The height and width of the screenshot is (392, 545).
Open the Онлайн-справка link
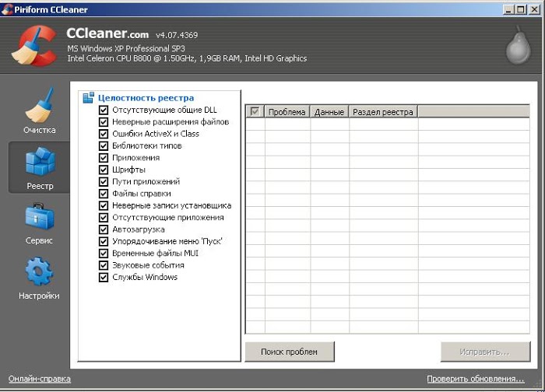[40, 379]
